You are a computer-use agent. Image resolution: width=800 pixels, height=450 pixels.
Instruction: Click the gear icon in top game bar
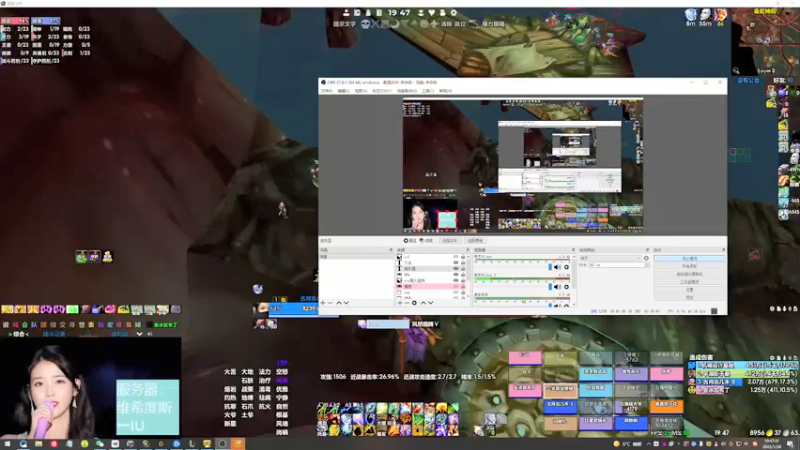pos(454,13)
